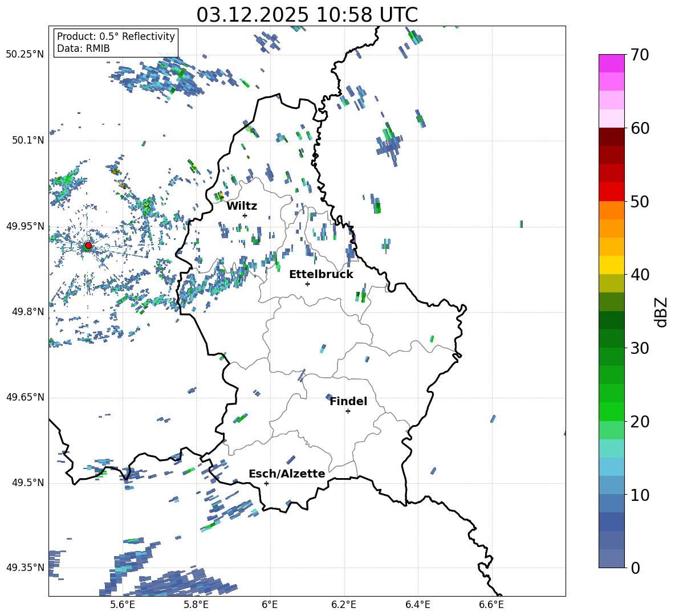Viewport: 675px width, 616px height.
Task: Click the Ettelbruck station cross marker
Action: (307, 284)
